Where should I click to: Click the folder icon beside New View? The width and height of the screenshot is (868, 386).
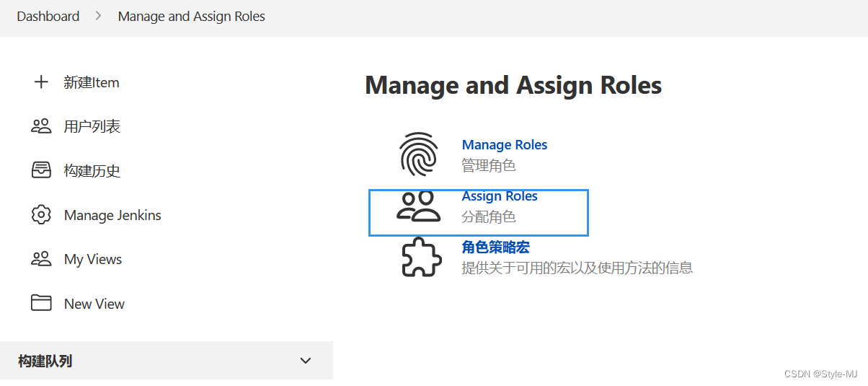[x=41, y=303]
